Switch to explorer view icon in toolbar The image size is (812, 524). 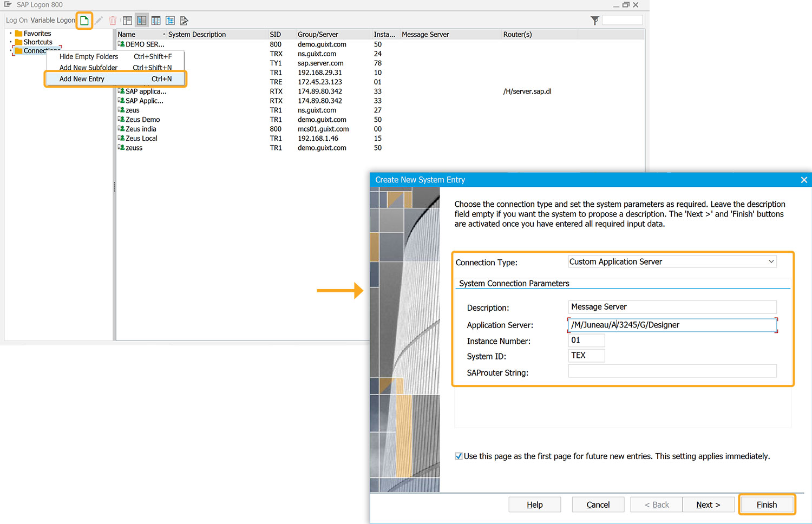pyautogui.click(x=127, y=21)
